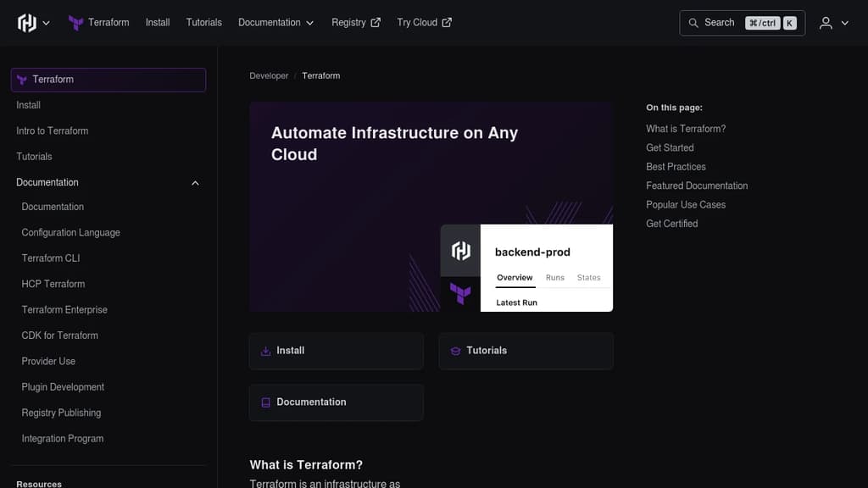Image resolution: width=868 pixels, height=488 pixels.
Task: Click the external-link icon beside Registry
Action: 376,23
